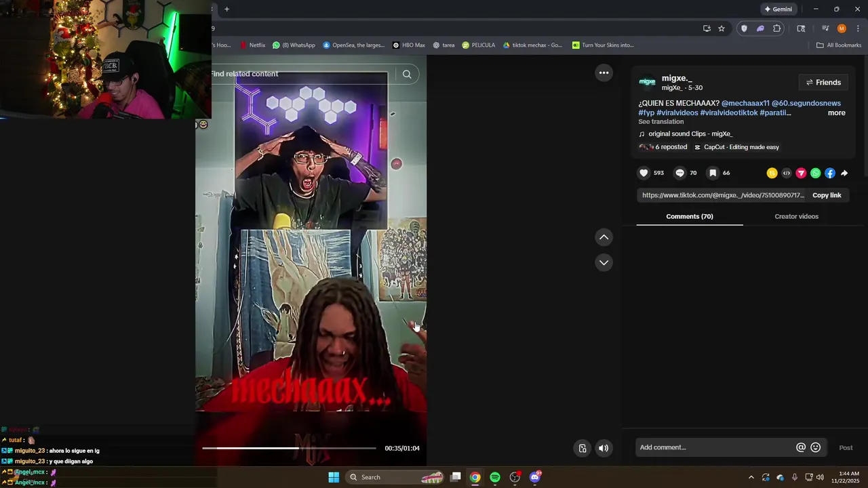The width and height of the screenshot is (868, 488).
Task: Open the Chrome profile avatar M
Action: tap(842, 28)
